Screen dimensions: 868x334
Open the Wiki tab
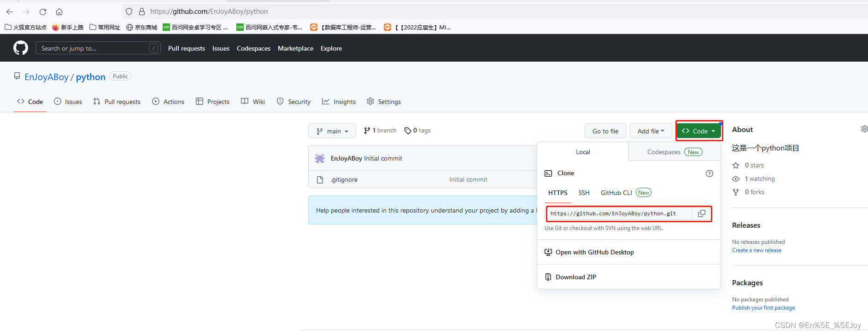[x=253, y=102]
